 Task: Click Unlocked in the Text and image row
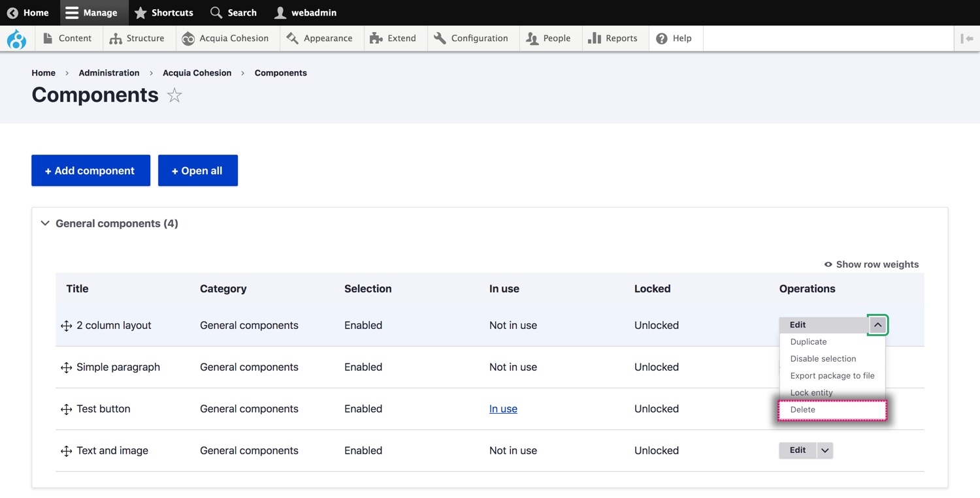[x=657, y=451]
